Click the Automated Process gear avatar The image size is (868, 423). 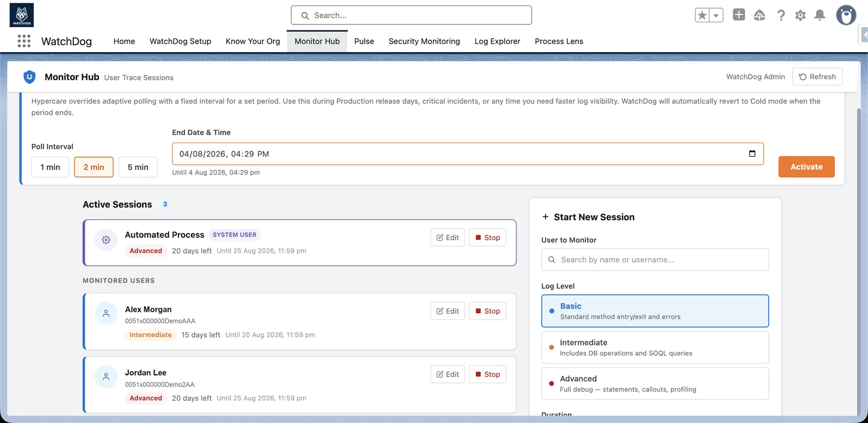pyautogui.click(x=106, y=240)
